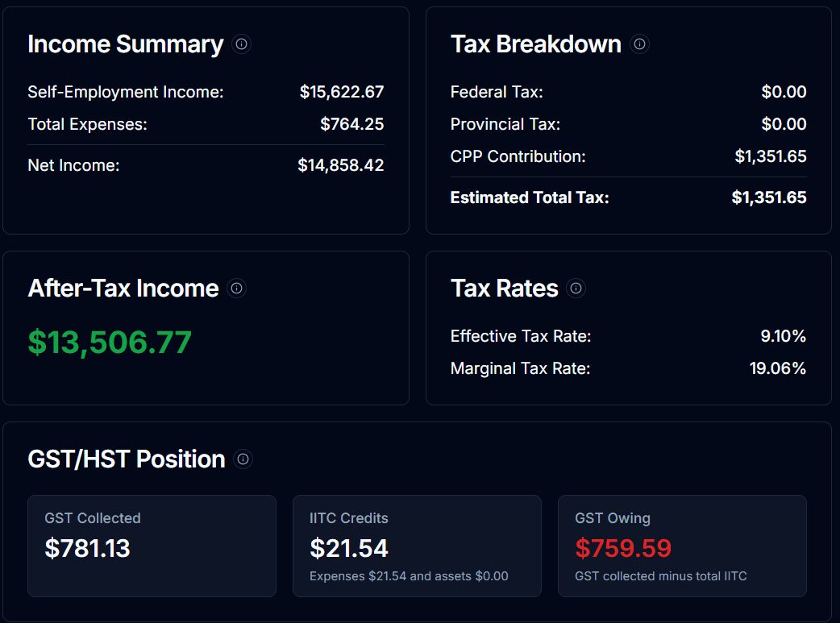The image size is (840, 623).
Task: Click the red GST Owing amount $759.59
Action: (623, 547)
